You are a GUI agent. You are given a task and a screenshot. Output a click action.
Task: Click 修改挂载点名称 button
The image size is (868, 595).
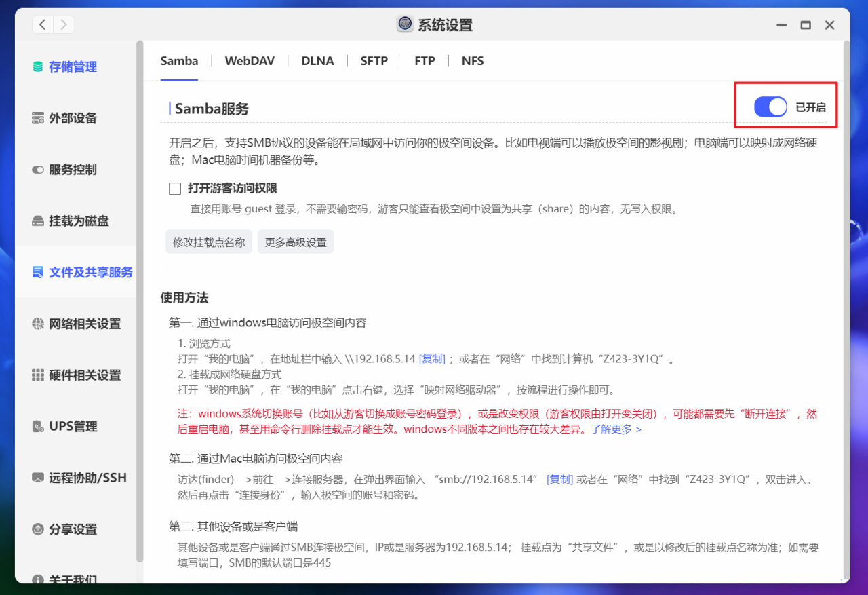tap(208, 241)
